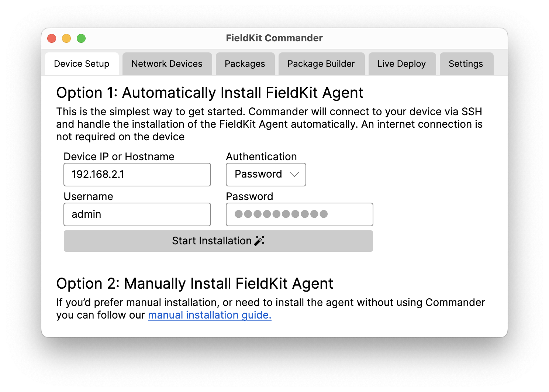
Task: Click the chevron arrow in the Authentication combo box
Action: (294, 174)
